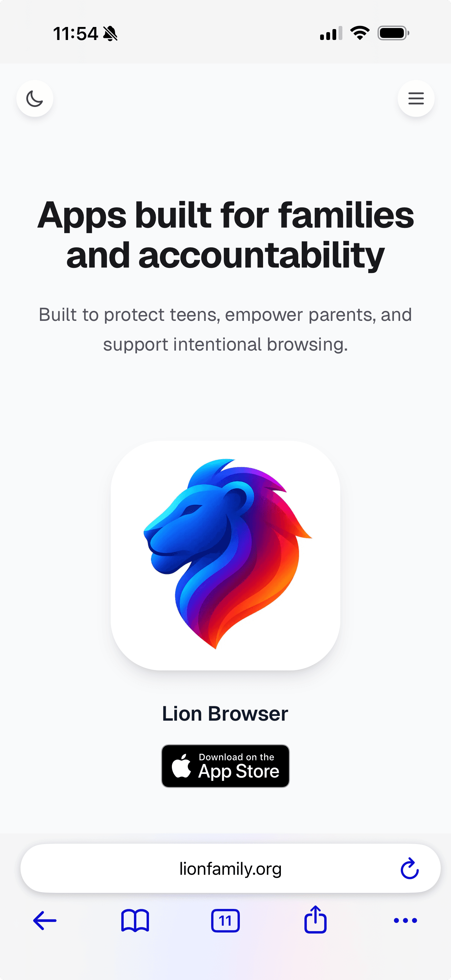Tap the Wi-Fi status icon
The width and height of the screenshot is (451, 980).
point(360,33)
